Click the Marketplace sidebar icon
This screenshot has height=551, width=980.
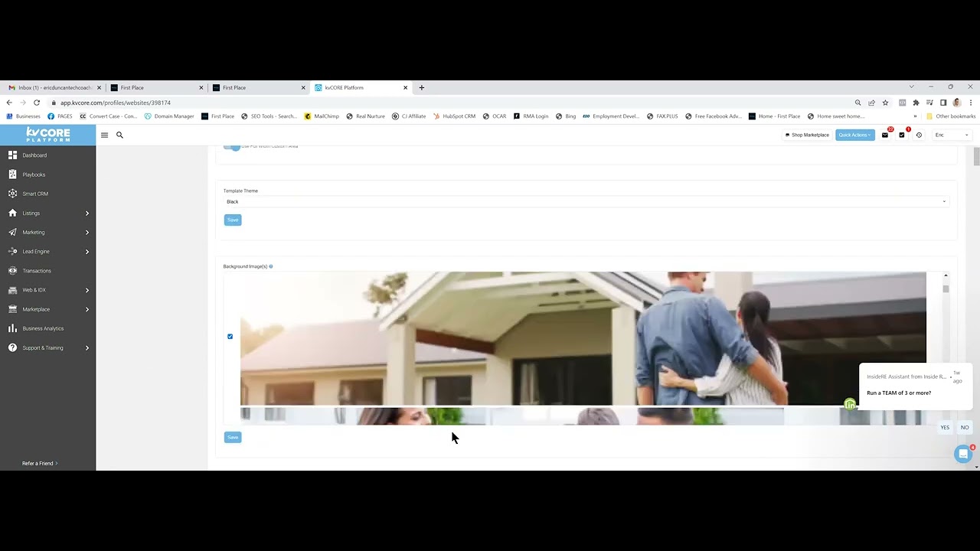[12, 309]
